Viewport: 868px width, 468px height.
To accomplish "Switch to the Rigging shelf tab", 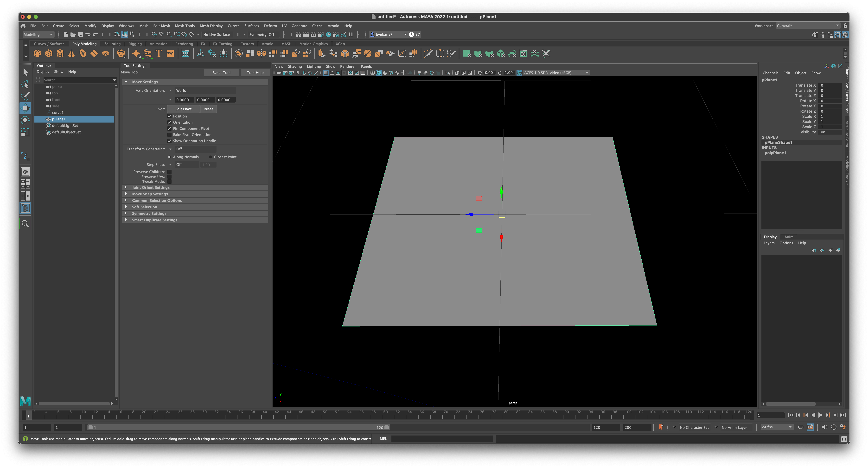I will [x=135, y=44].
